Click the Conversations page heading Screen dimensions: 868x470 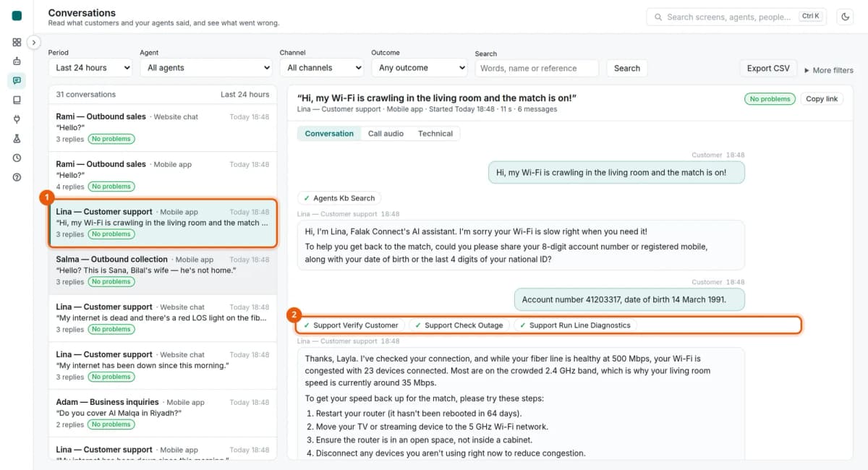(x=82, y=12)
